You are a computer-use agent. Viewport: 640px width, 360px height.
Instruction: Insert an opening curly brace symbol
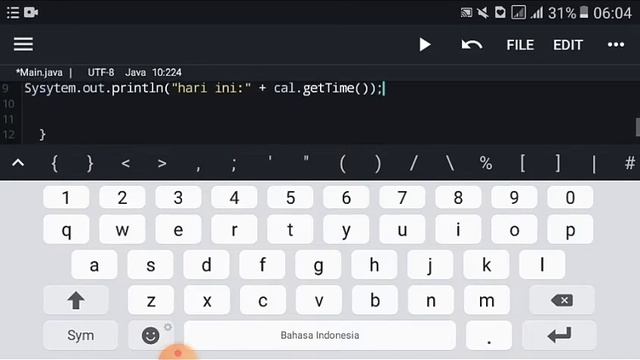[x=54, y=164]
